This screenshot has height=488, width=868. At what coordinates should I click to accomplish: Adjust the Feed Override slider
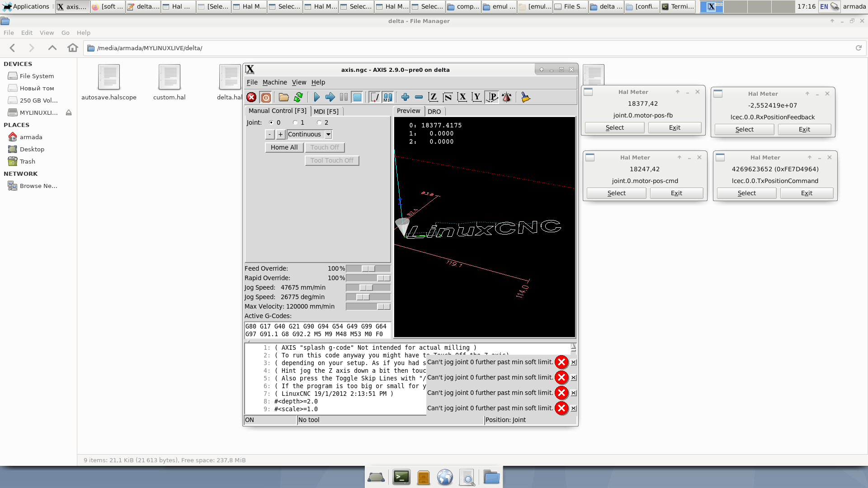coord(368,268)
